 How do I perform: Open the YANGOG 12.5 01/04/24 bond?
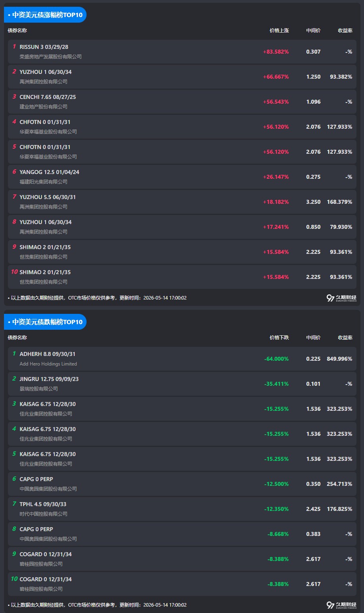point(182,177)
